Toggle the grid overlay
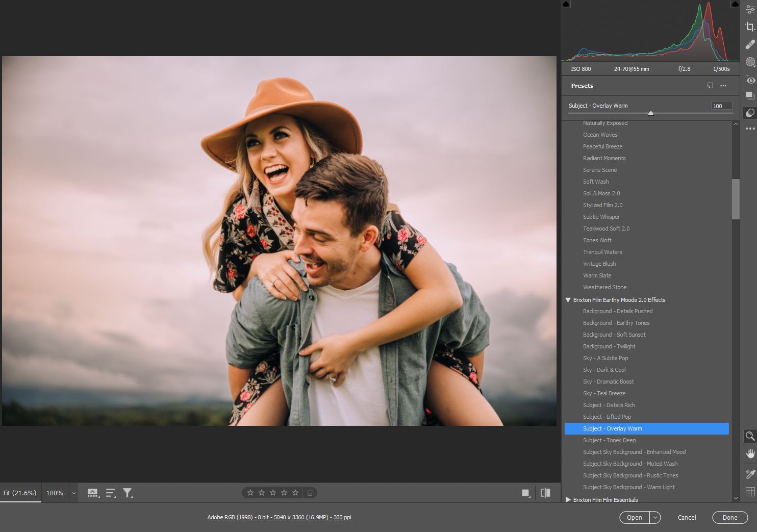 pos(750,492)
